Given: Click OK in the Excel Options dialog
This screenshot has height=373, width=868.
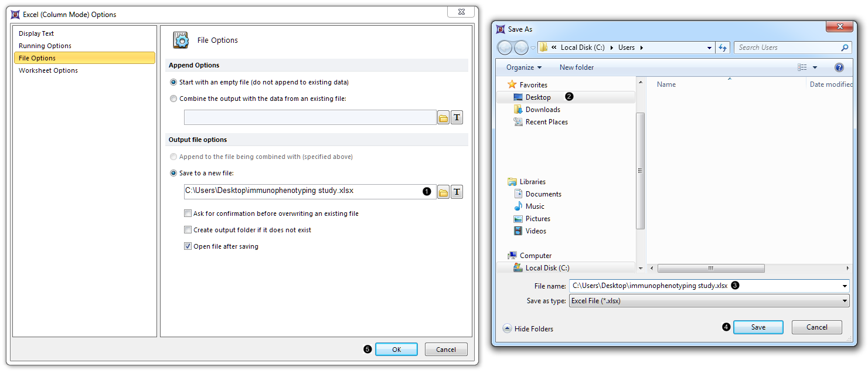Looking at the screenshot, I should 396,350.
